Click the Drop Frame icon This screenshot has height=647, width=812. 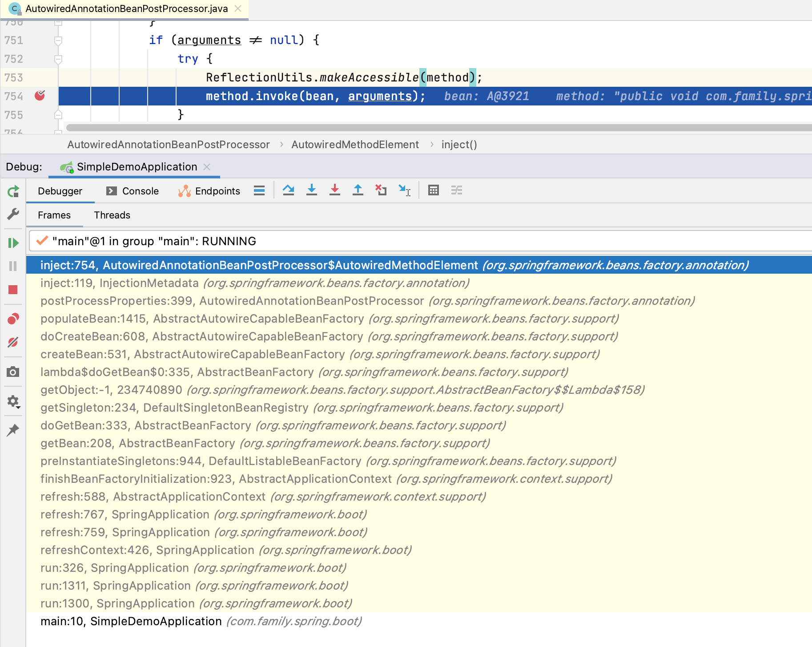tap(381, 190)
